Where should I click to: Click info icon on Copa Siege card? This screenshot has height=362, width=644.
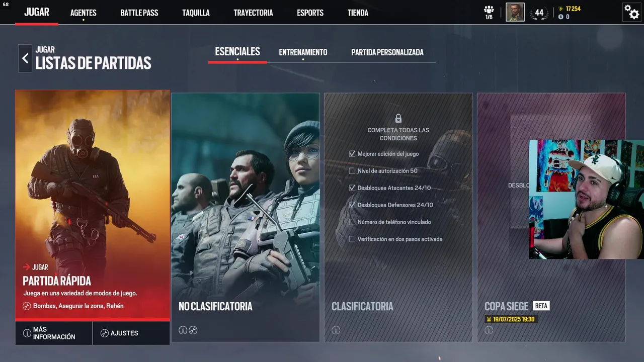[489, 330]
